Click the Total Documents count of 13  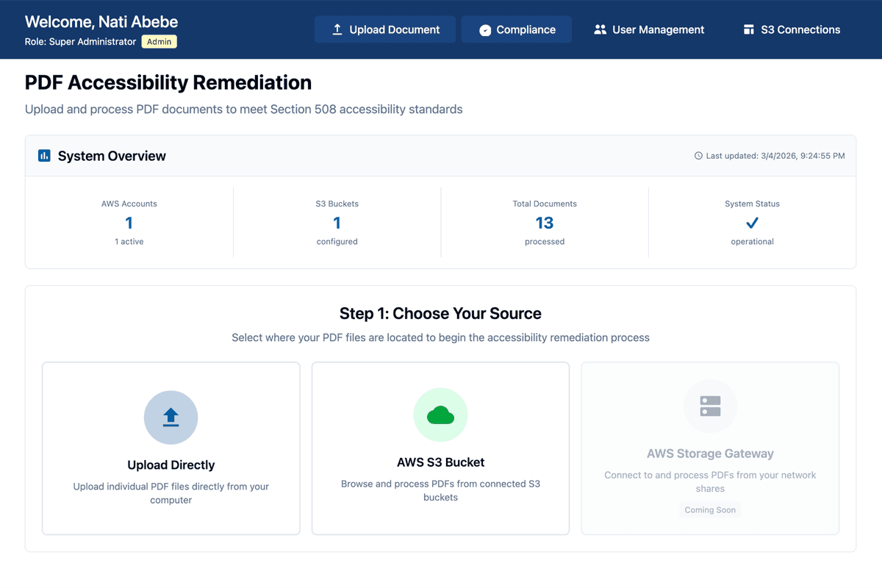pos(544,223)
